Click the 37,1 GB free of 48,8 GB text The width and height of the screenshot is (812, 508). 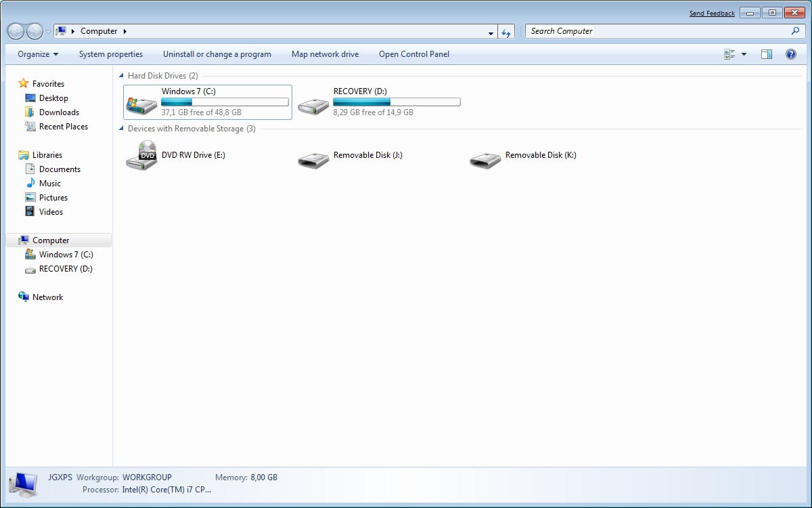202,112
